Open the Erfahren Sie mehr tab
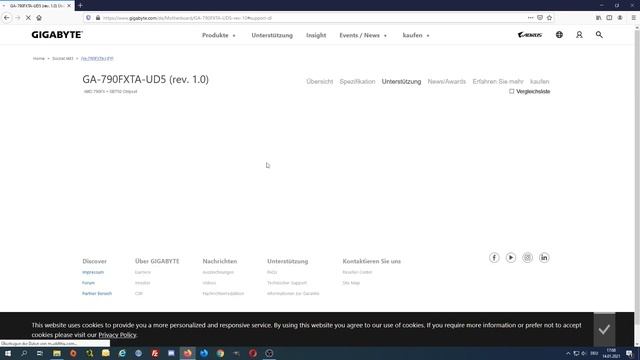 (498, 82)
